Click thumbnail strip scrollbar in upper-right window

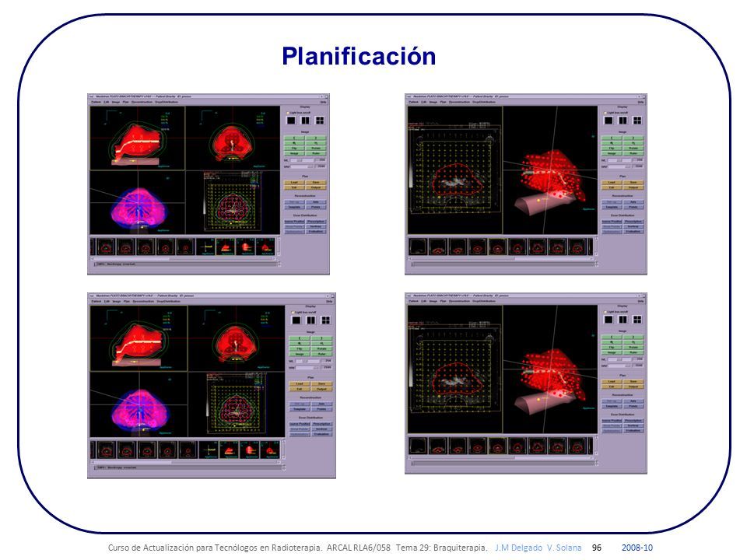click(x=500, y=259)
